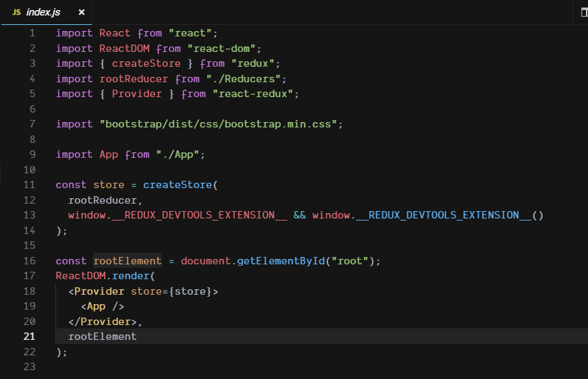Click line number 23 in the gutter
The image size is (588, 379).
[30, 367]
